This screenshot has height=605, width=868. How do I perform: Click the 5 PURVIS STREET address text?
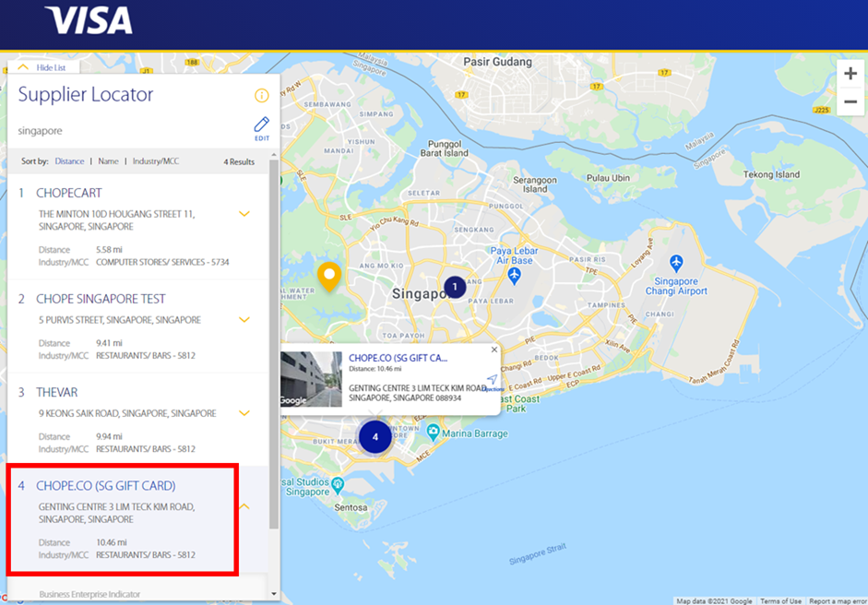pos(120,320)
